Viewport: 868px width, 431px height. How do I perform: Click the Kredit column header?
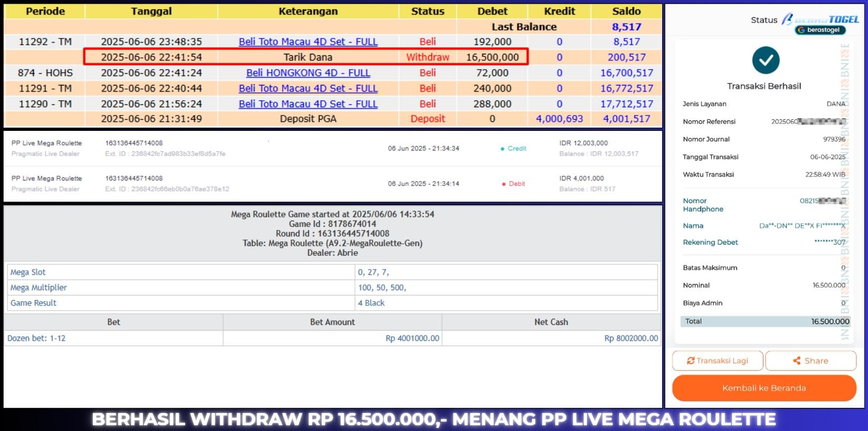[x=560, y=11]
